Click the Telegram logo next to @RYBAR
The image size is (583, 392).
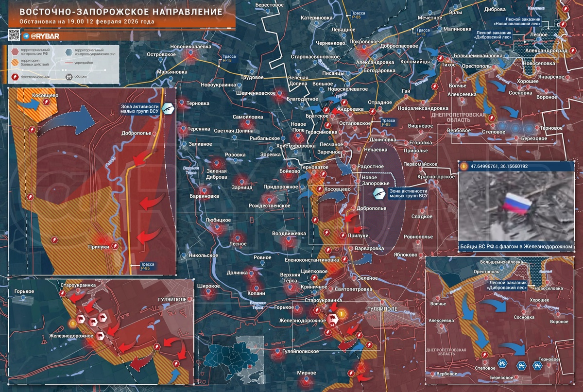pyautogui.click(x=25, y=36)
